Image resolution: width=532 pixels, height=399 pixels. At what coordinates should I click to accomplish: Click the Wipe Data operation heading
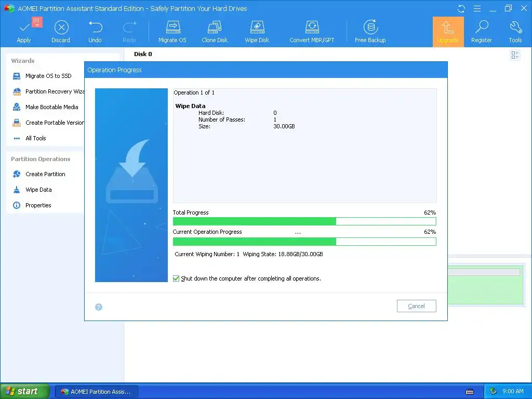pyautogui.click(x=190, y=106)
